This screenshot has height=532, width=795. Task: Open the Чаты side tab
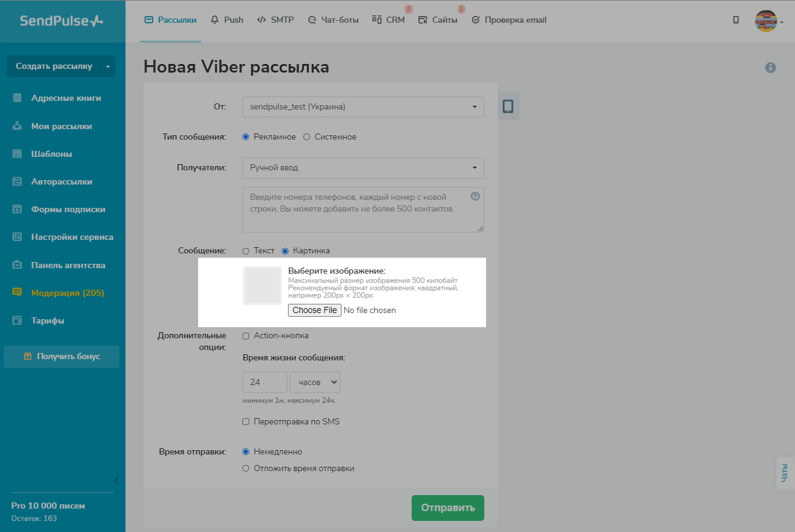(785, 474)
